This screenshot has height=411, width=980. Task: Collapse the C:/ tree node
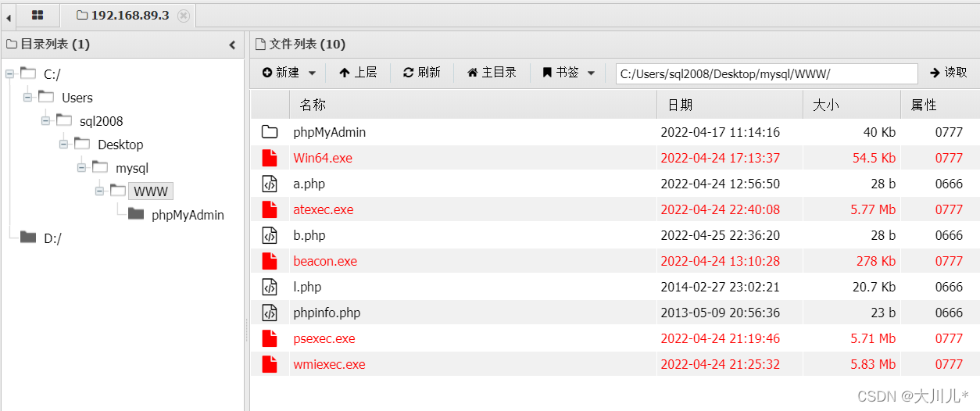pyautogui.click(x=9, y=73)
